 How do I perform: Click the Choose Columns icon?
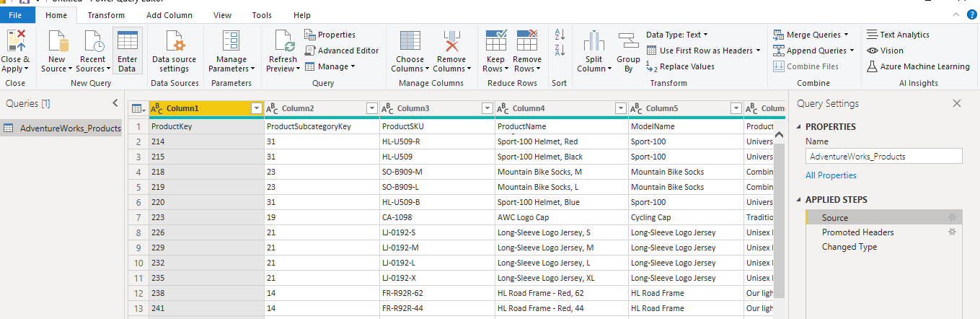(410, 40)
